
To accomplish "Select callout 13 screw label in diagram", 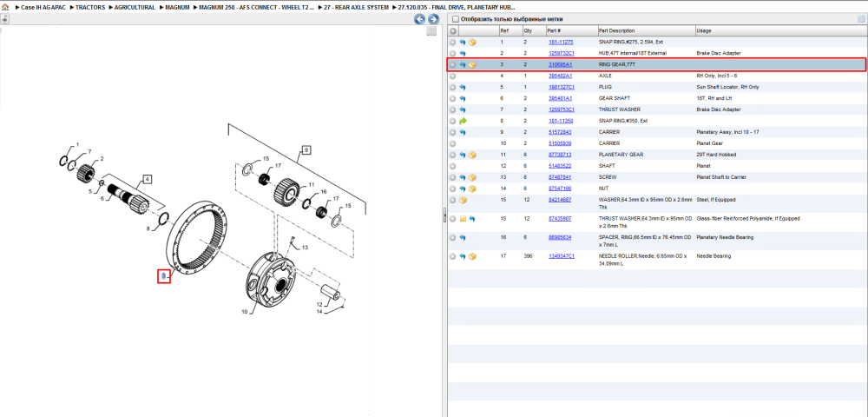I will (x=305, y=247).
